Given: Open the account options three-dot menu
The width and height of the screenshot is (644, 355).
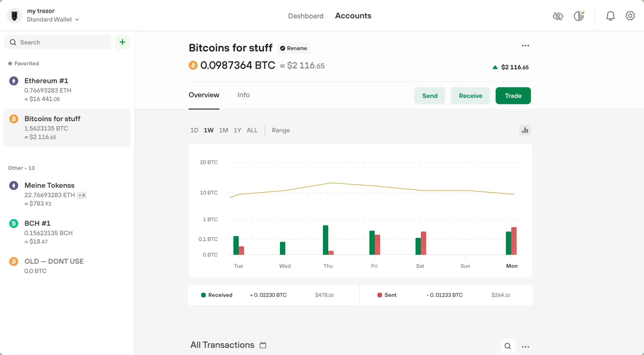Looking at the screenshot, I should tap(525, 45).
